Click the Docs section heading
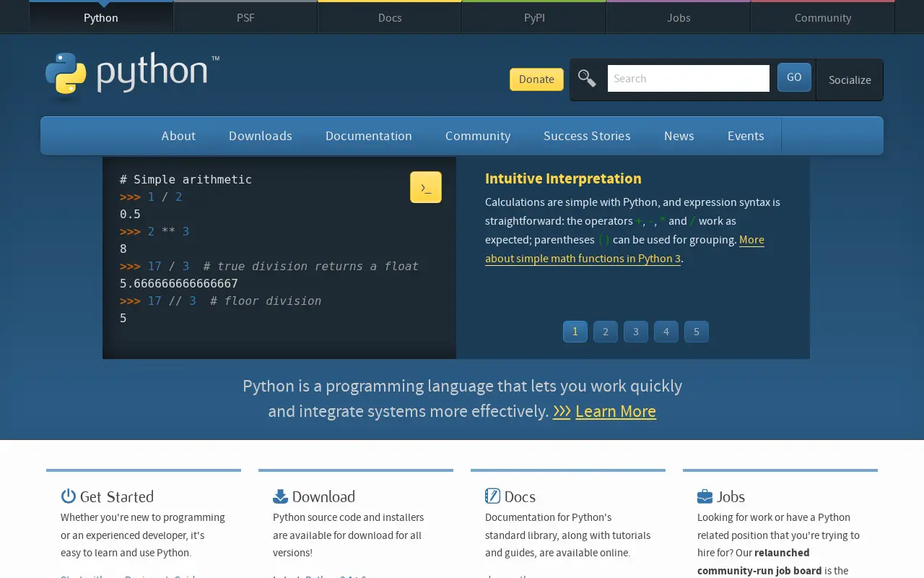Screen dimensions: 924x578 click(520, 496)
